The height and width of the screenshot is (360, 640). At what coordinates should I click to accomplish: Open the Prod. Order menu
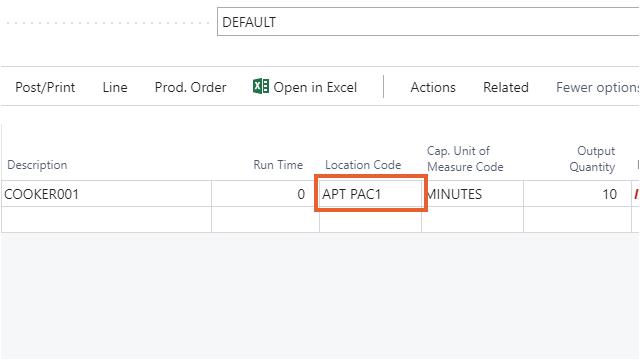coord(190,87)
